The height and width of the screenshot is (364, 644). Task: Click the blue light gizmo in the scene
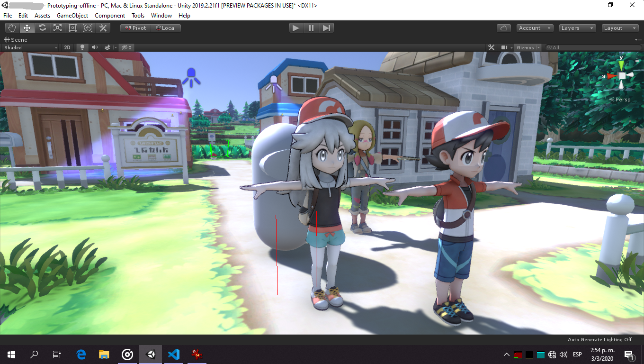point(191,77)
